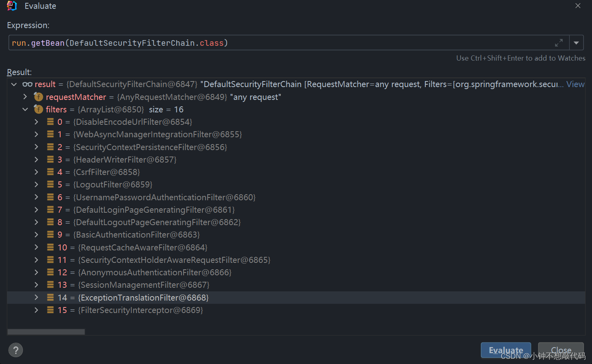Open expression history dropdown
This screenshot has height=364, width=592.
(x=576, y=43)
